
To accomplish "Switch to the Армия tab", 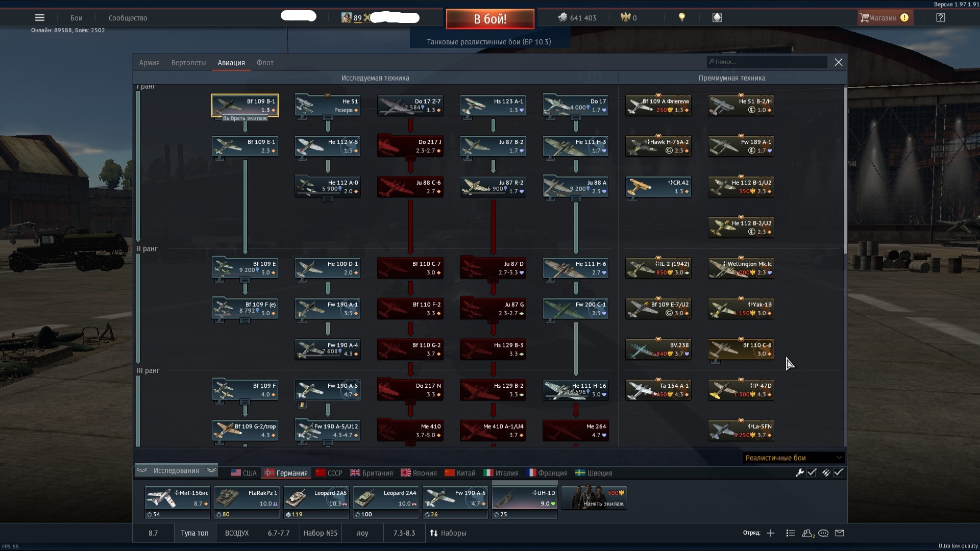I will point(150,63).
